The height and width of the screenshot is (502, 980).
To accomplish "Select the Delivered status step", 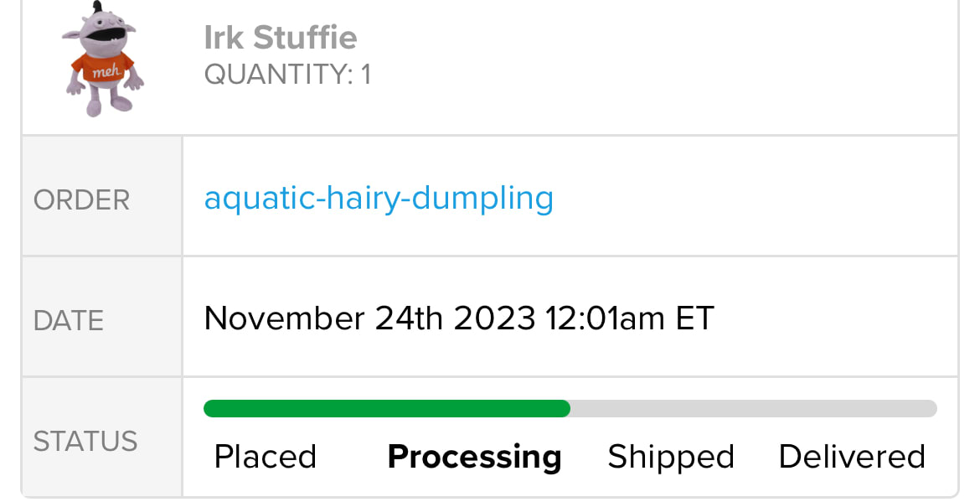I will 851,457.
